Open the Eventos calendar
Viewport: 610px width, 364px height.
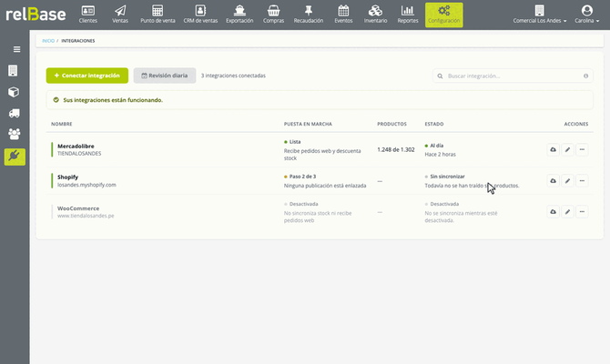pos(343,15)
